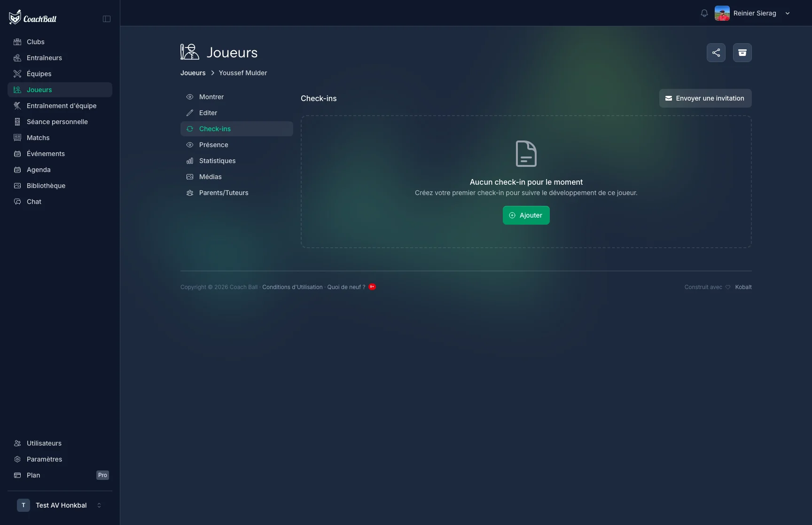Open the Montrer tab
The height and width of the screenshot is (525, 812).
tap(237, 97)
